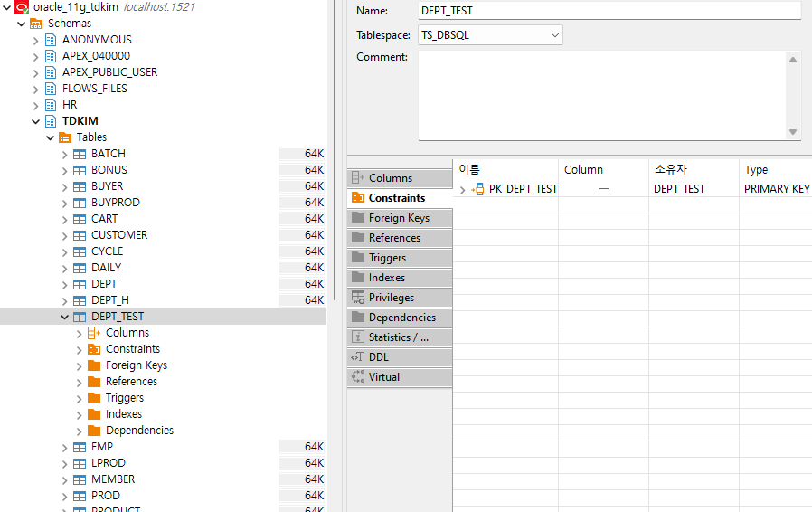Expand Columns under DEPT_TEST in tree
The height and width of the screenshot is (512, 812).
pyautogui.click(x=80, y=334)
